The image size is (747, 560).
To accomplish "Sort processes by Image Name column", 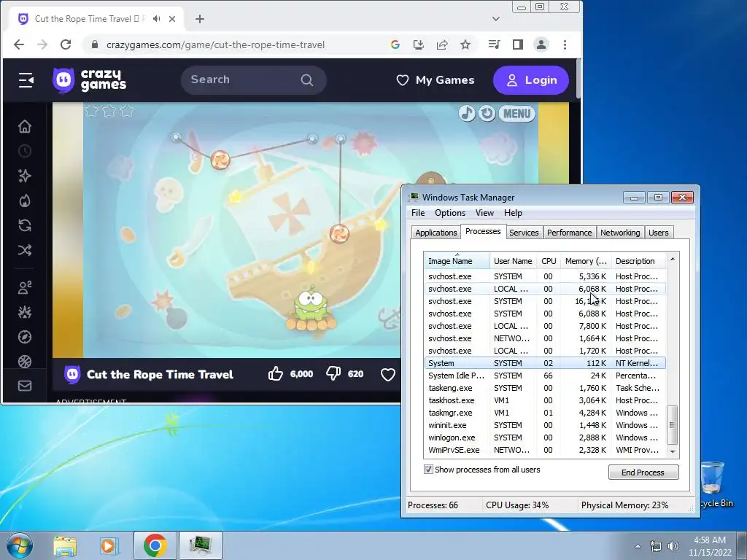I will 457,261.
